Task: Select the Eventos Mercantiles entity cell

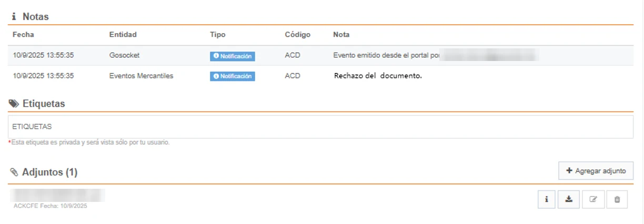Action: (x=141, y=76)
